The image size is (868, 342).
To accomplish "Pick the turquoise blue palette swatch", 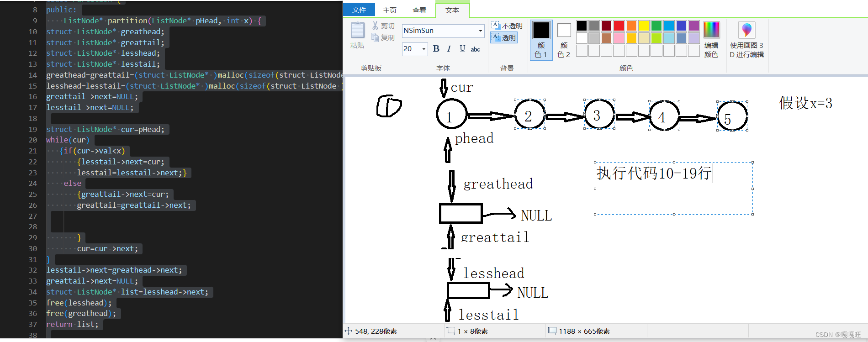I will coord(669,26).
